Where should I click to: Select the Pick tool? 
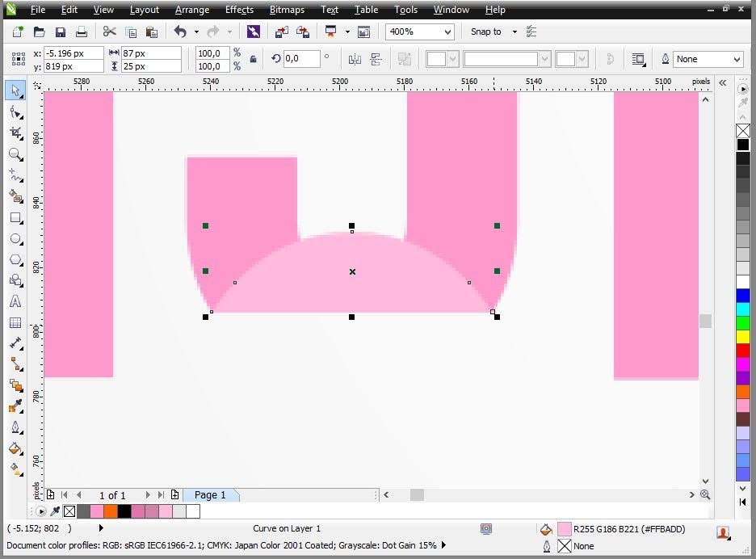pyautogui.click(x=16, y=90)
